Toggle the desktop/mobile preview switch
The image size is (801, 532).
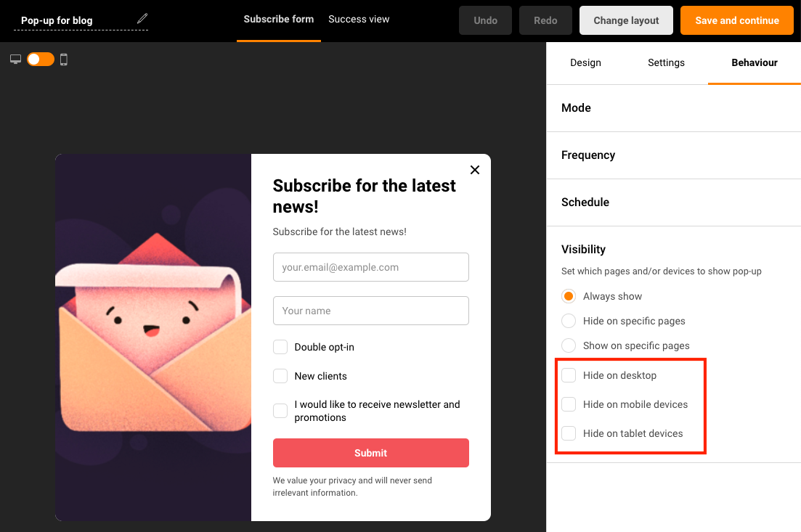(x=41, y=60)
